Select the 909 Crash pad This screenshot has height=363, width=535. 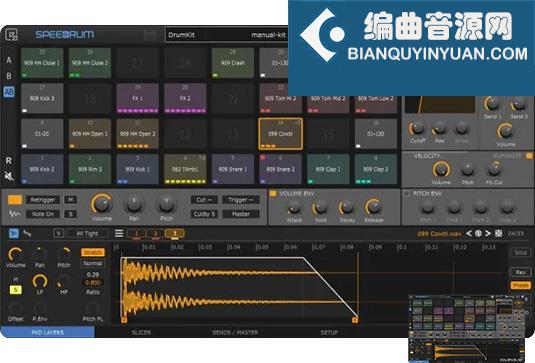(233, 63)
